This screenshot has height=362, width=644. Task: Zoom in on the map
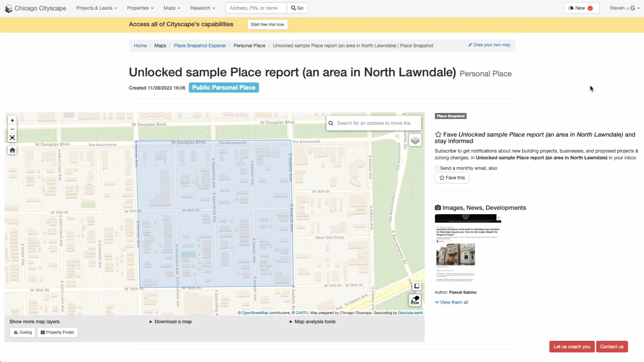(x=12, y=120)
